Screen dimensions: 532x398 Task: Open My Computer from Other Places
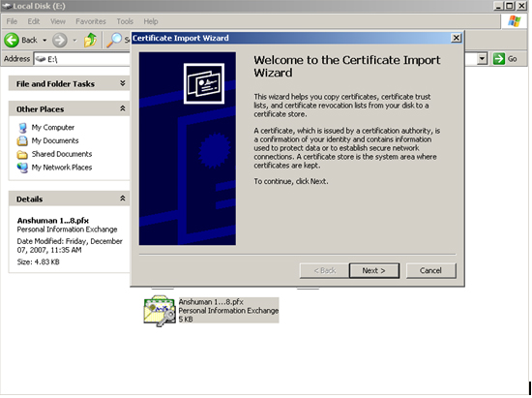coord(53,128)
